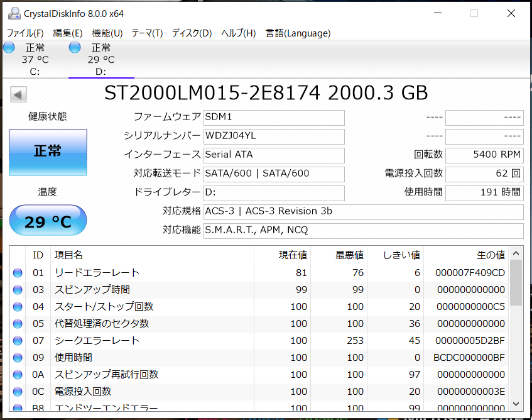
Task: Click status orb for スピンアップ時間 row
Action: [x=18, y=290]
